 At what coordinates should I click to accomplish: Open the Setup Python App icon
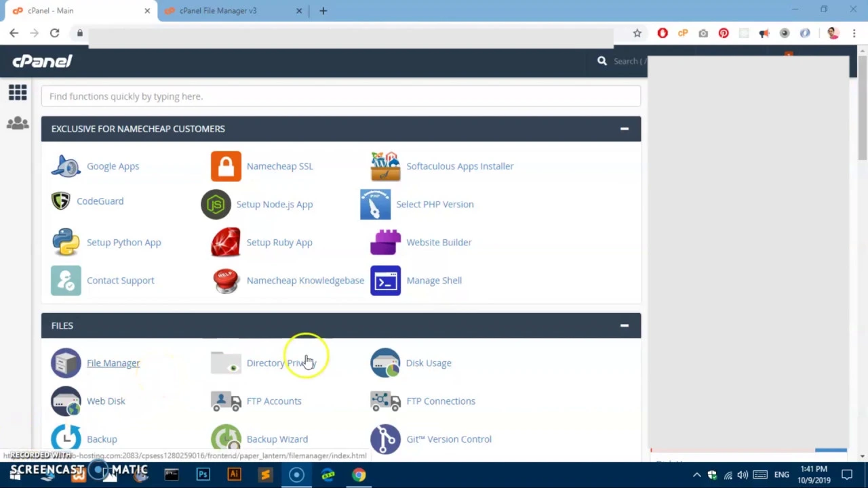tap(66, 242)
